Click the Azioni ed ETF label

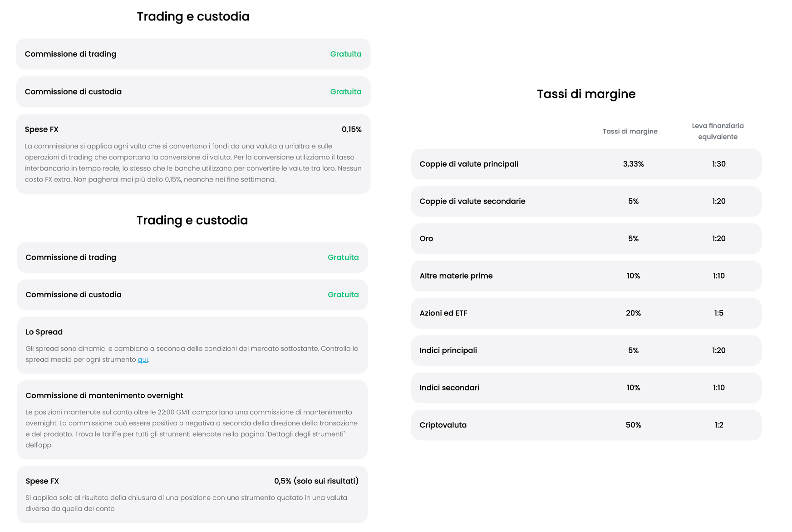point(443,313)
